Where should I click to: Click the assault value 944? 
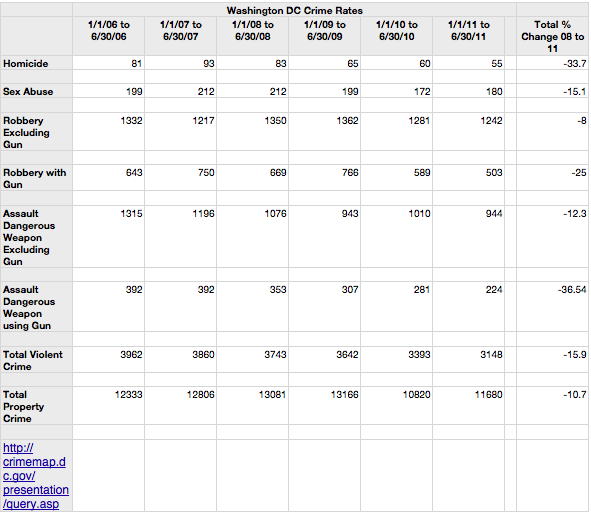pos(494,214)
